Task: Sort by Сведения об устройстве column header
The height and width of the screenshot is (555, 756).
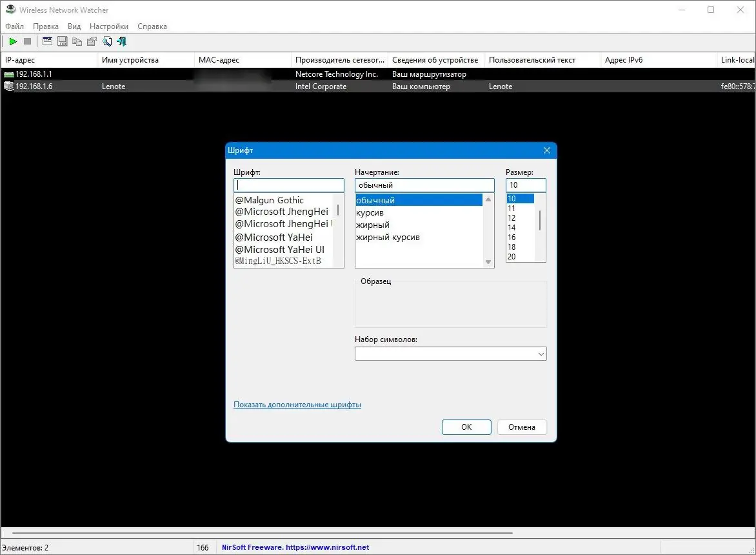Action: pyautogui.click(x=436, y=60)
